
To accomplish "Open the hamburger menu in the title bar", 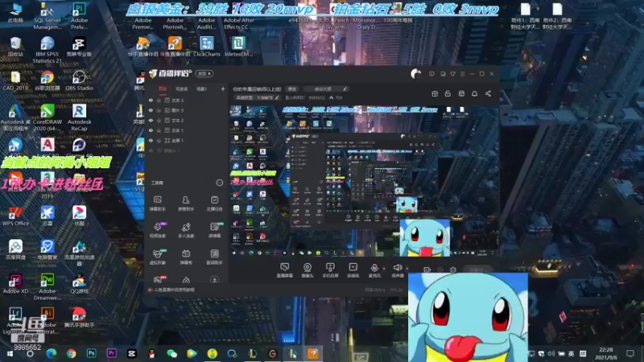I will [x=462, y=74].
